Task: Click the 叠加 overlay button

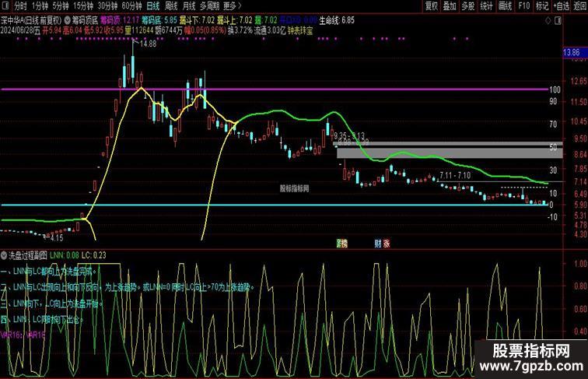Action: (450, 5)
